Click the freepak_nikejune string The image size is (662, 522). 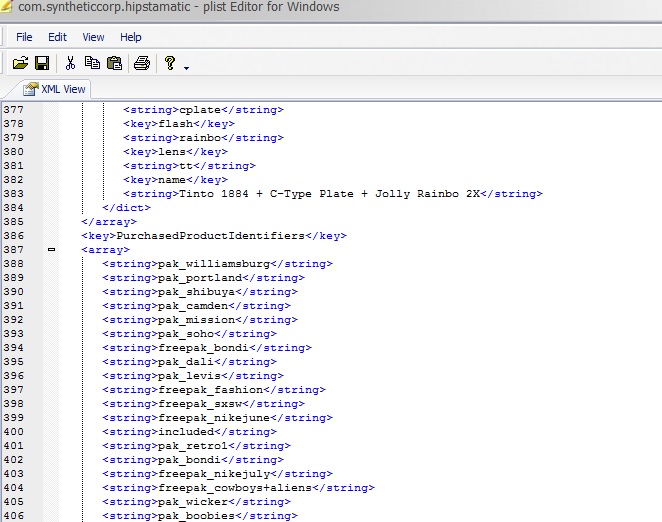tap(217, 417)
